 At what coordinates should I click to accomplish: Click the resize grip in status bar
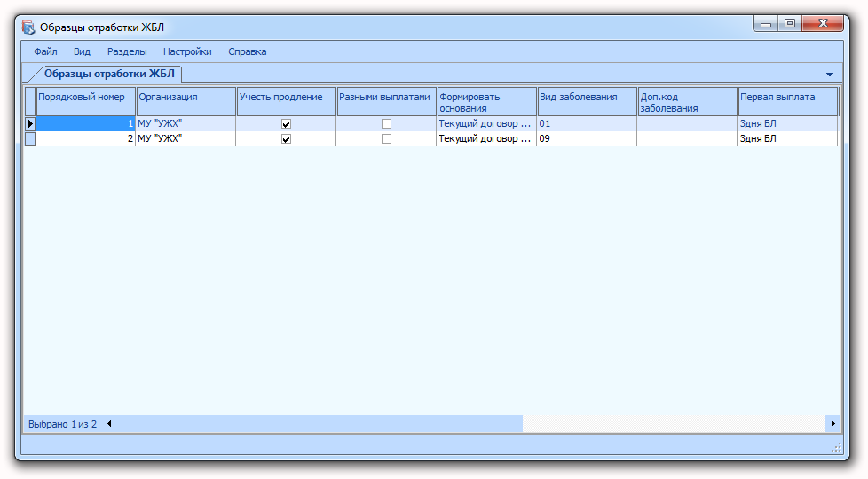click(x=836, y=447)
